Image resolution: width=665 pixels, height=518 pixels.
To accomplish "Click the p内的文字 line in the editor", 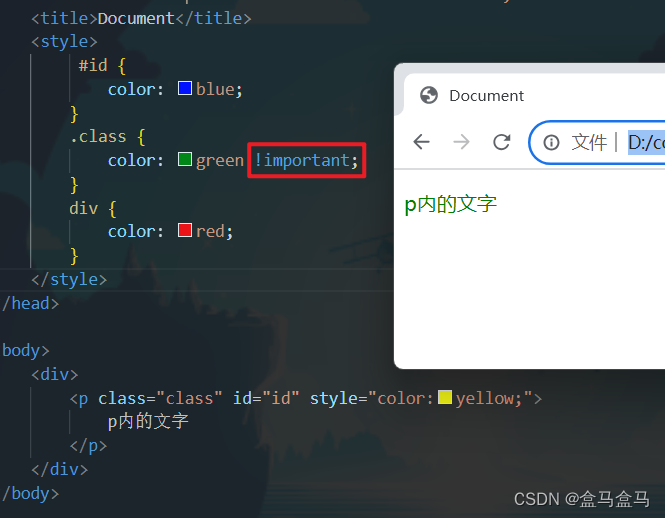I will 148,421.
